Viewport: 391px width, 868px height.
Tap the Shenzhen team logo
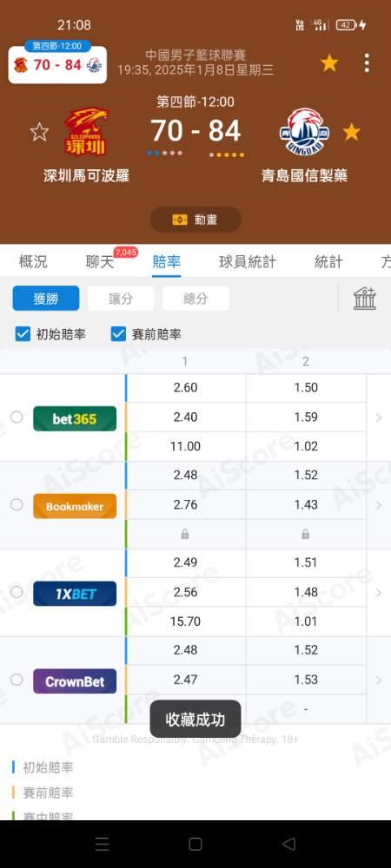pyautogui.click(x=86, y=132)
